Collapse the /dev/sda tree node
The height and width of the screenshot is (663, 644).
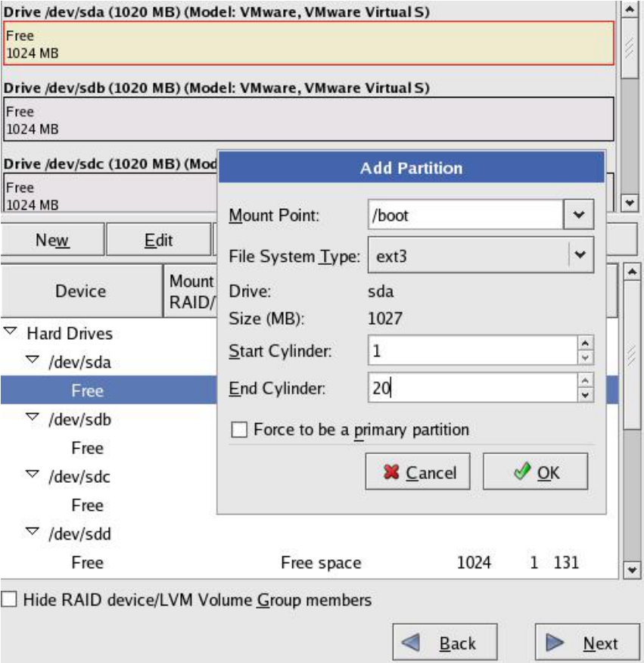(x=33, y=360)
